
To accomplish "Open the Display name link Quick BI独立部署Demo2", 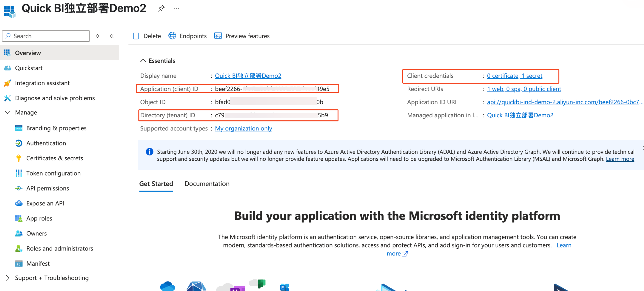I will pyautogui.click(x=248, y=76).
